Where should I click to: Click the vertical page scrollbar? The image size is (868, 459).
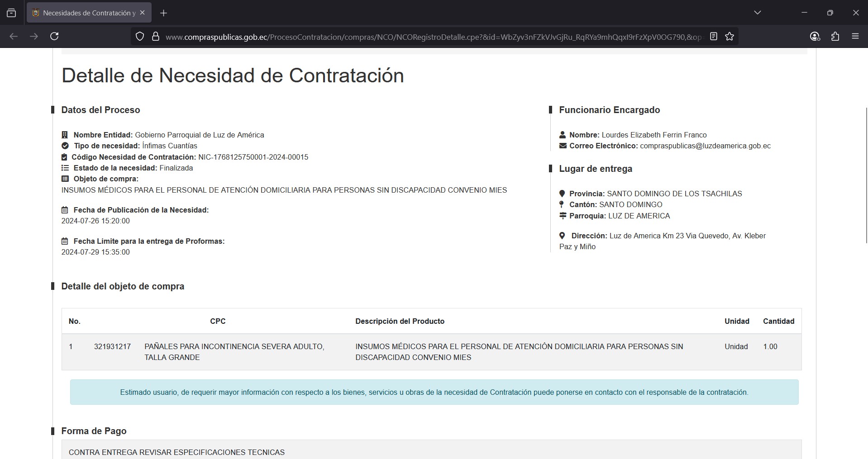pyautogui.click(x=866, y=175)
